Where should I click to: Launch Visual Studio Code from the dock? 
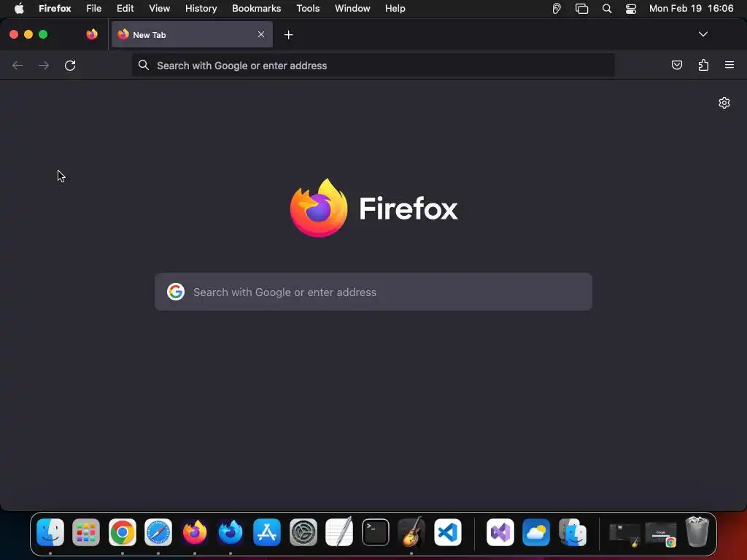[x=448, y=532]
